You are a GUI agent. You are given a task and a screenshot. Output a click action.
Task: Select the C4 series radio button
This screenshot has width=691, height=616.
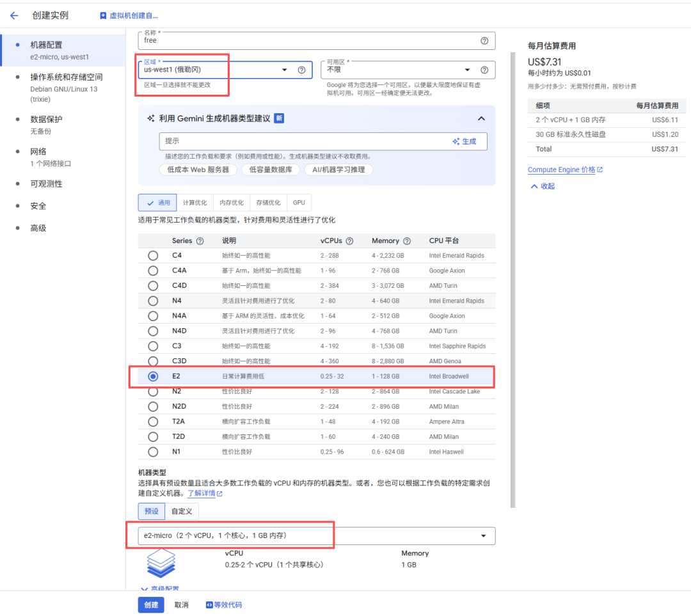[153, 256]
